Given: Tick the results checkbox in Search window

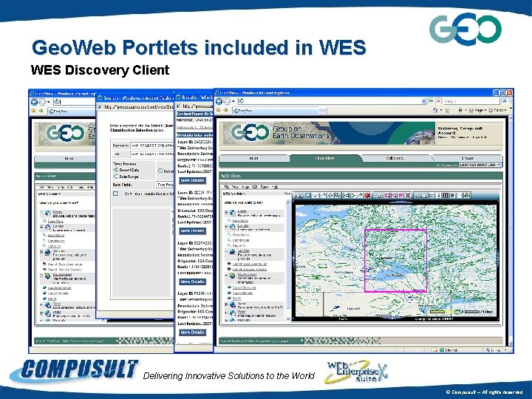Looking at the screenshot, I should pos(115,194).
